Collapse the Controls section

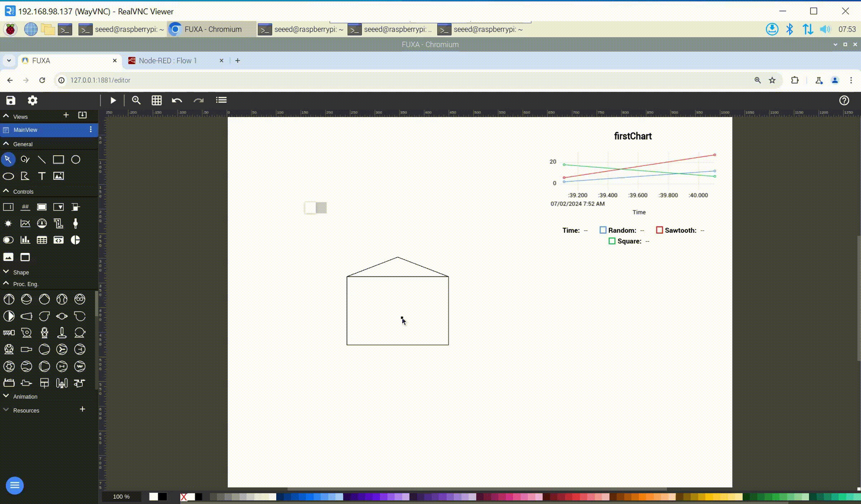click(x=23, y=192)
